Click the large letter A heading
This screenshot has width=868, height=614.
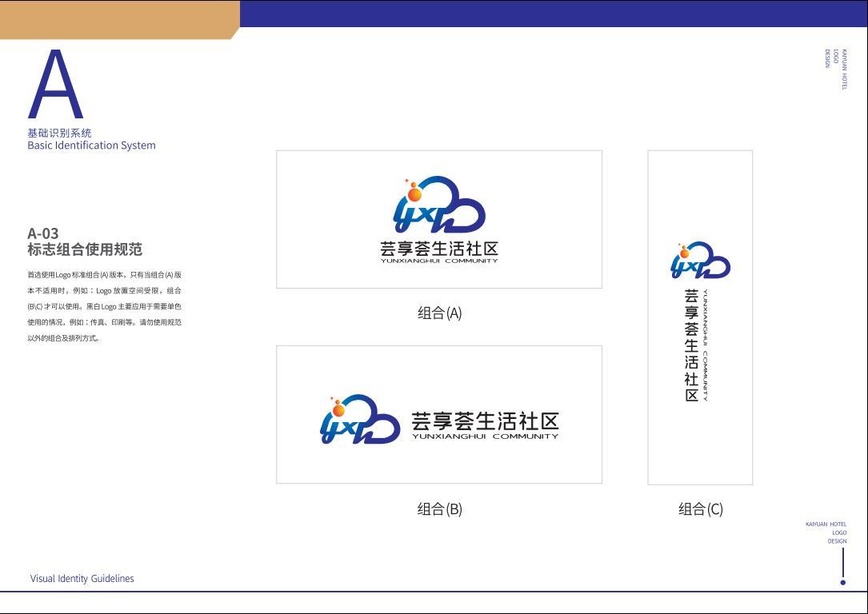point(55,84)
